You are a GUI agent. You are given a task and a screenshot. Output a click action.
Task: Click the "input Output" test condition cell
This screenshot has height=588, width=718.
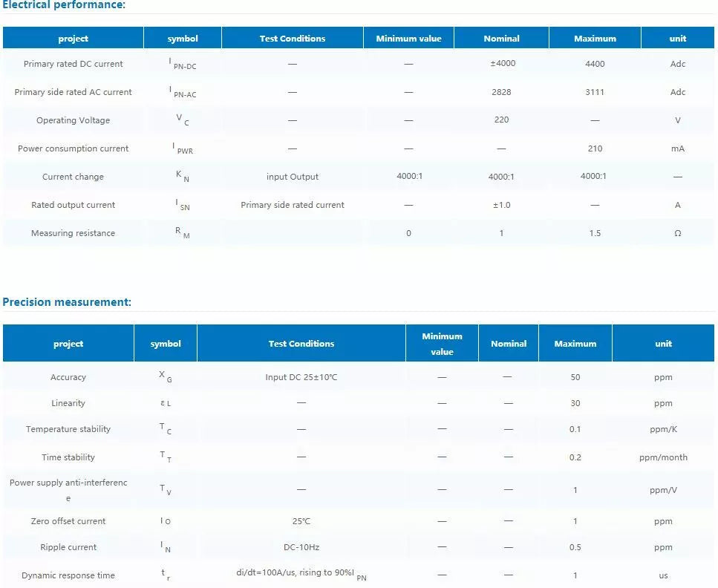[x=293, y=177]
